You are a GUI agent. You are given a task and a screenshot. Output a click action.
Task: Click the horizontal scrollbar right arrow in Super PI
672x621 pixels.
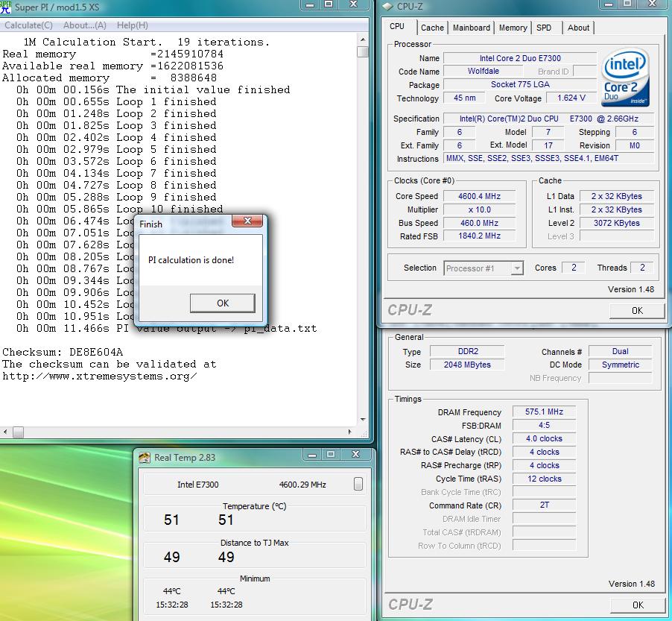[x=349, y=432]
